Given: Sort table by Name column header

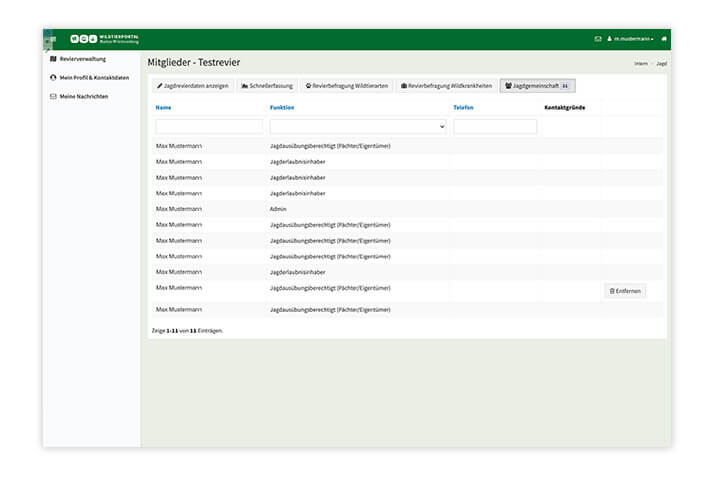Looking at the screenshot, I should point(163,107).
